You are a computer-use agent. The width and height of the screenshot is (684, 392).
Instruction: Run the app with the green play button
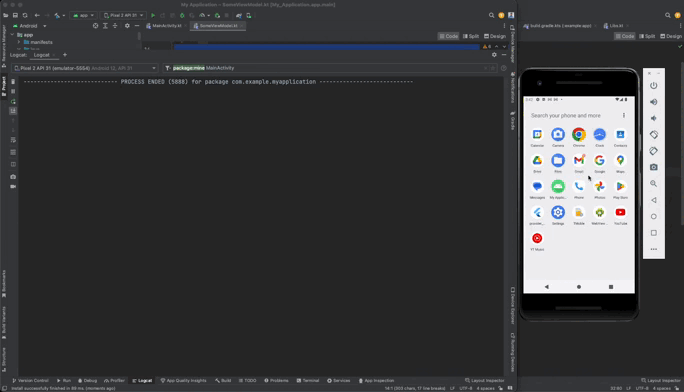tap(153, 15)
